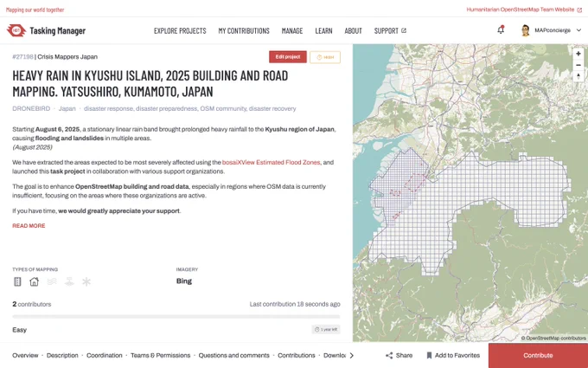This screenshot has height=368, width=588.
Task: Click the external link icon beside HOT website
Action: click(579, 10)
